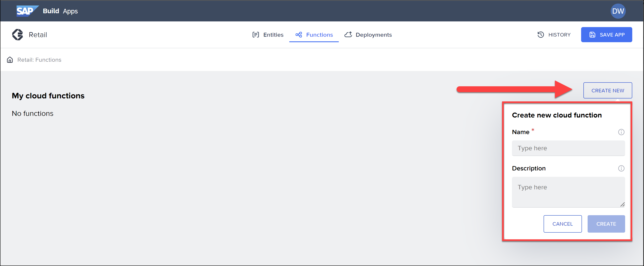This screenshot has height=266, width=644.
Task: Click the Retail app logo icon
Action: pyautogui.click(x=17, y=35)
